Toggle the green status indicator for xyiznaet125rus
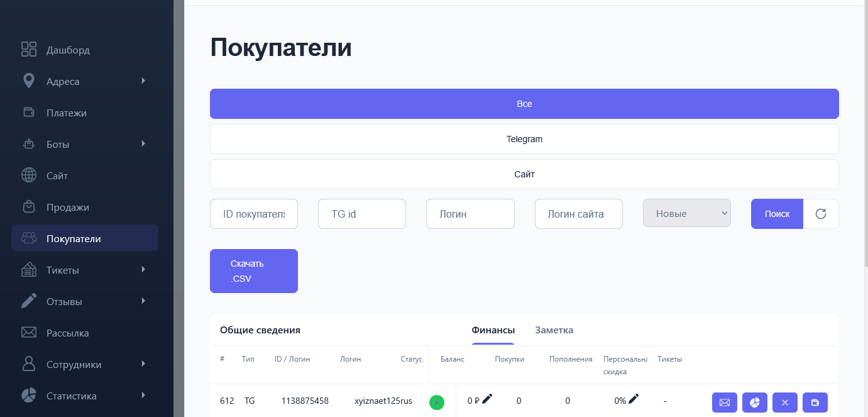Screen dimensions: 868x417 pyautogui.click(x=436, y=403)
